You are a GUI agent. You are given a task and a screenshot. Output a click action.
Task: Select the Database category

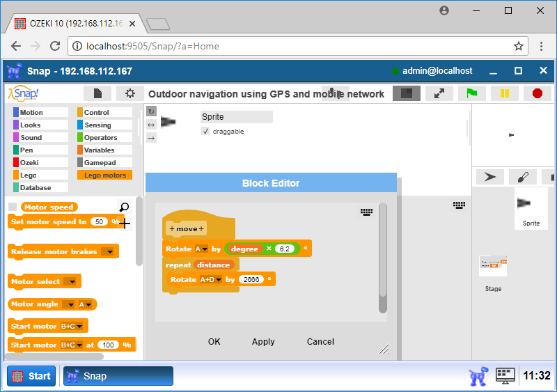(x=40, y=187)
